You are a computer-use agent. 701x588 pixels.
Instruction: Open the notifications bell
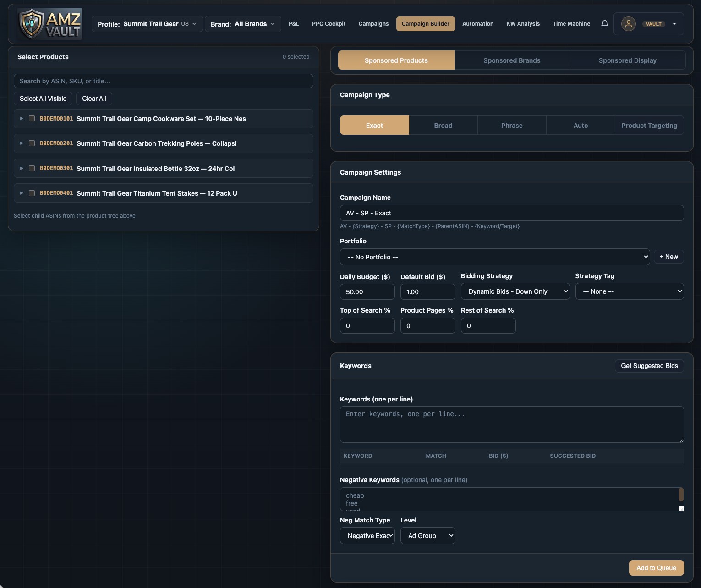(605, 24)
